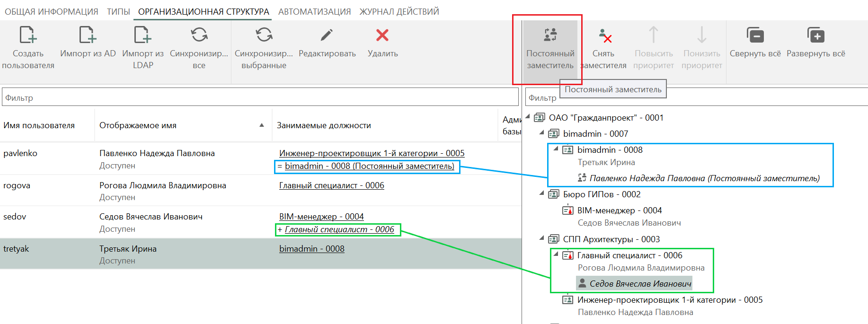Click Import from LDAP icon

(x=142, y=35)
